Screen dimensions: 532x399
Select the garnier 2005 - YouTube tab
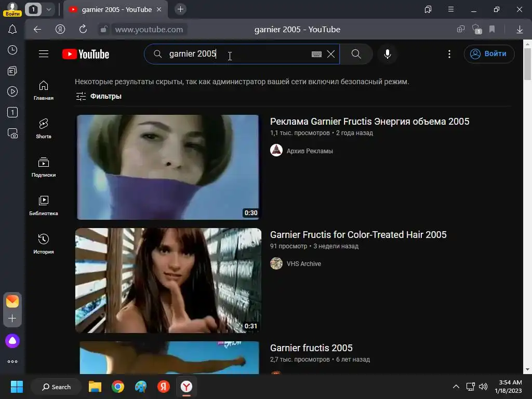point(116,9)
